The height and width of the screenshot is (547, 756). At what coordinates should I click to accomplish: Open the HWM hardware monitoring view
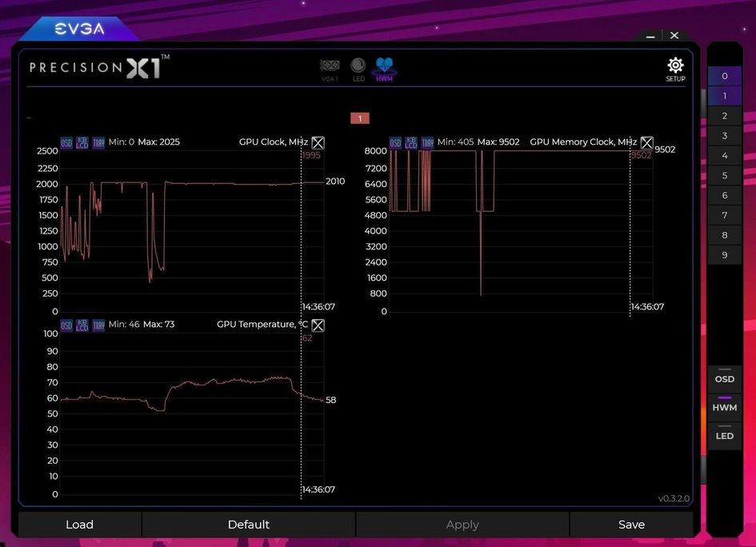384,66
